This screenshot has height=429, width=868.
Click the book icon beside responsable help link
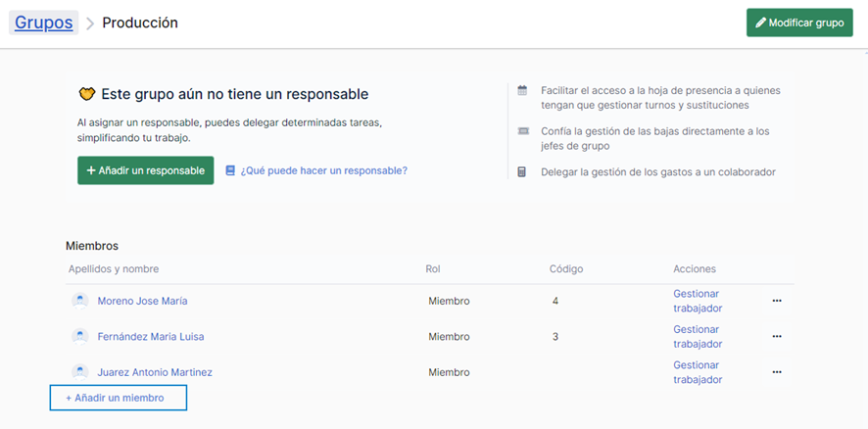(230, 170)
